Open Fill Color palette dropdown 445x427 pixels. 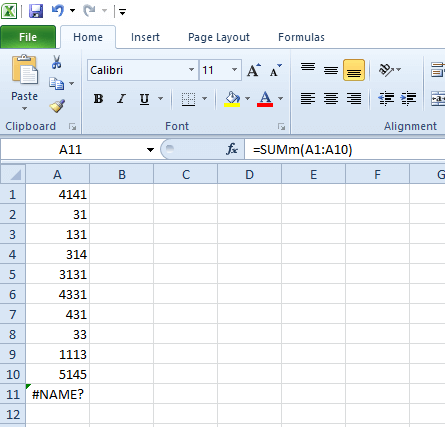click(247, 99)
